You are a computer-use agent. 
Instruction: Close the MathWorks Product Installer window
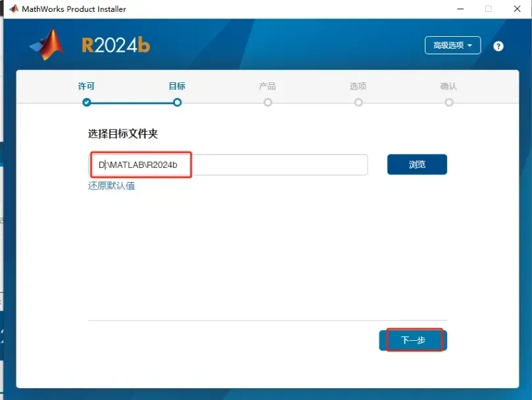point(517,9)
